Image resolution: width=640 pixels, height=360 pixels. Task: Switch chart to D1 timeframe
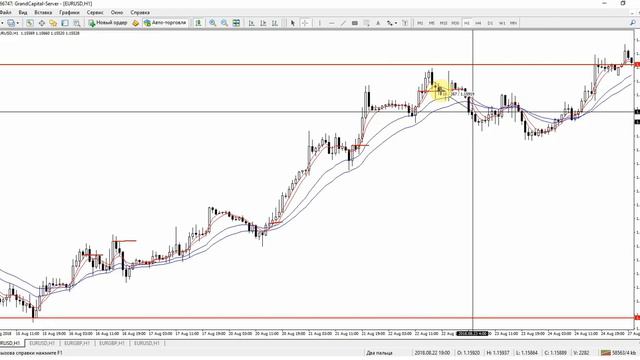point(490,23)
